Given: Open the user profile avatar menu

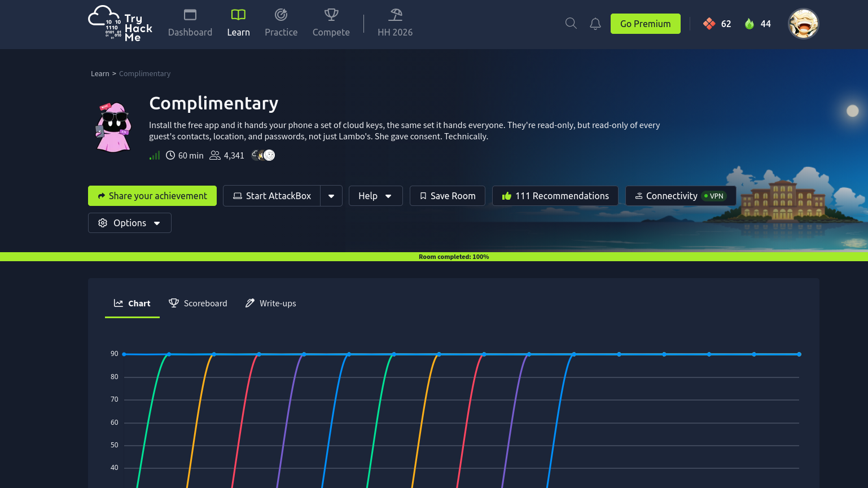Looking at the screenshot, I should 803,24.
